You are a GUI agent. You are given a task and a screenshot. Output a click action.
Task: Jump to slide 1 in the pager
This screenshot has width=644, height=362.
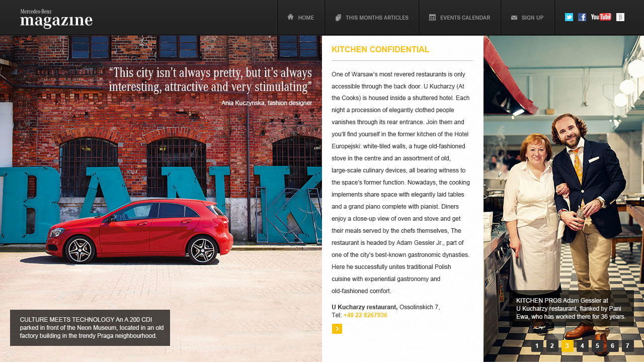tap(537, 346)
